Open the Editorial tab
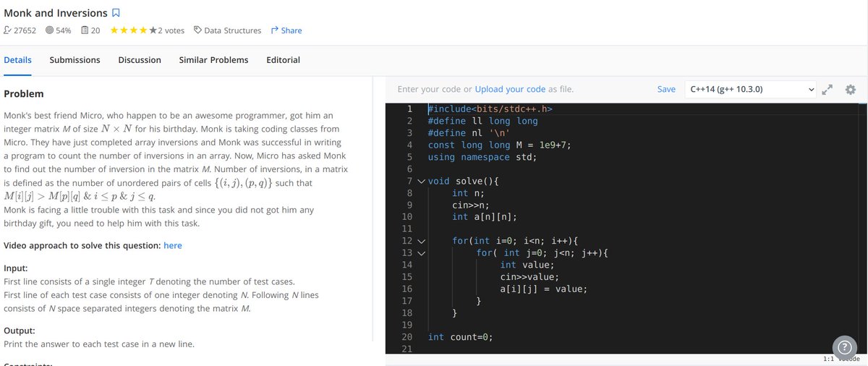 click(283, 60)
